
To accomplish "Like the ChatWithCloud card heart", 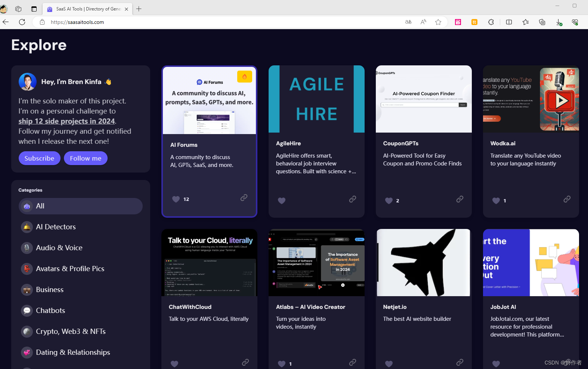I will [174, 364].
